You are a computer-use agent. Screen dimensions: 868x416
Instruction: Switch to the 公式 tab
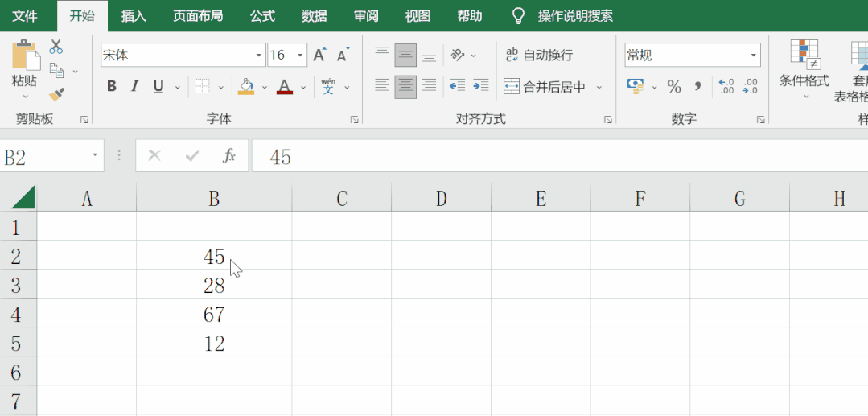click(262, 16)
